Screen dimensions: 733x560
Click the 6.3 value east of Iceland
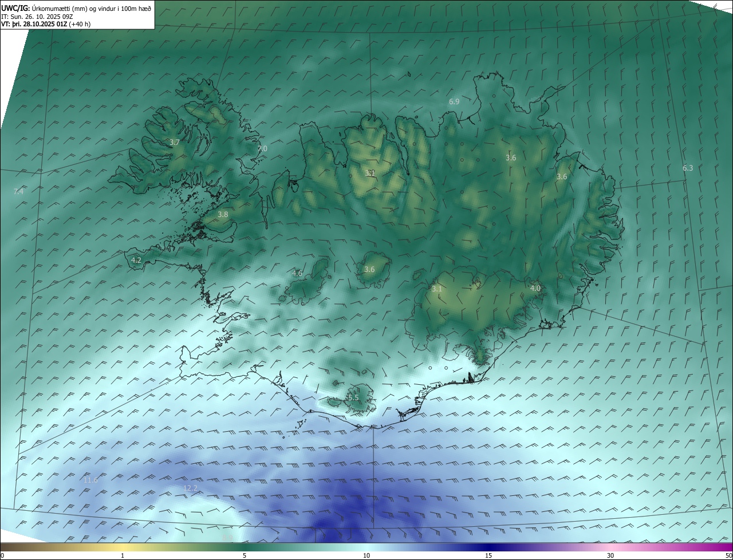coord(688,168)
